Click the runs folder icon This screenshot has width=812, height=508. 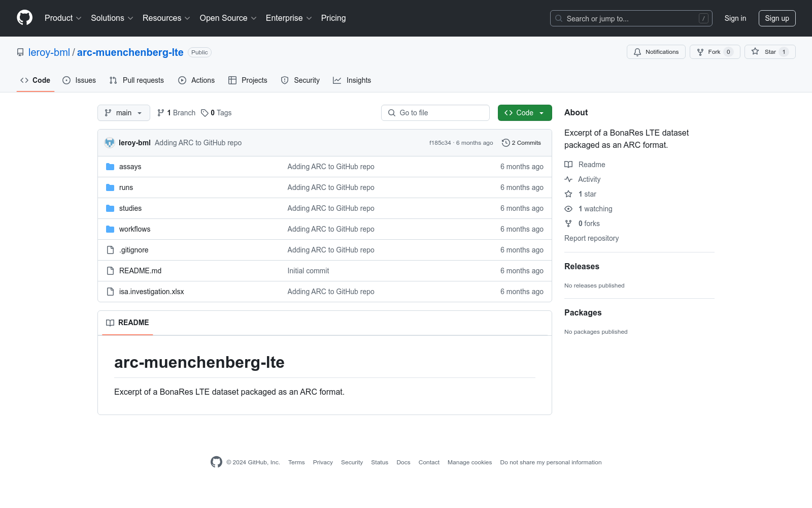click(110, 187)
